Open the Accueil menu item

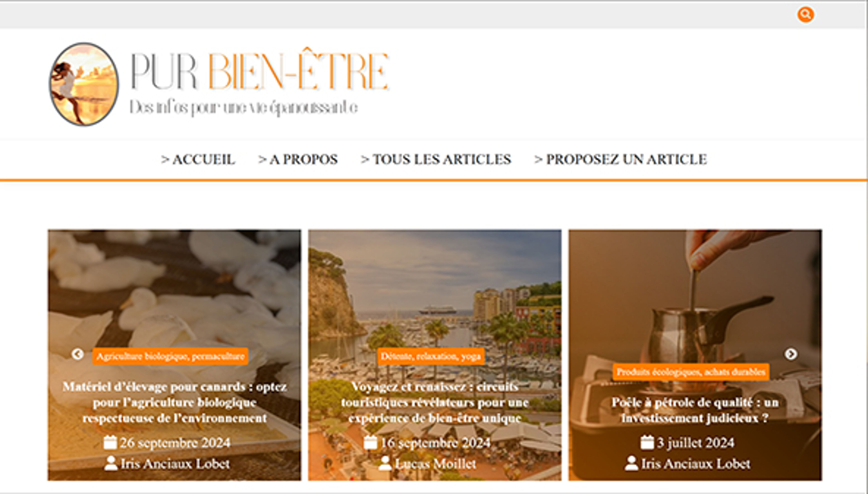click(x=198, y=159)
